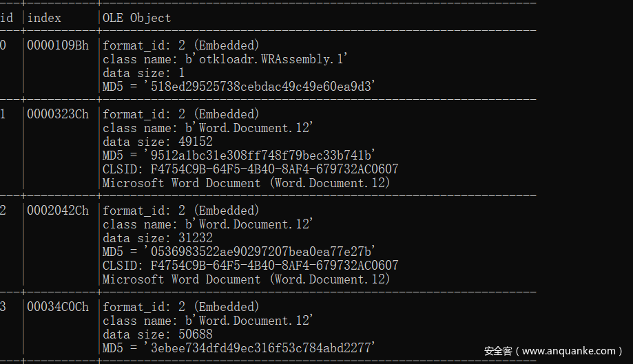Select the index value 0000109Bh
Viewport: 633px width, 364px height.
click(x=58, y=45)
